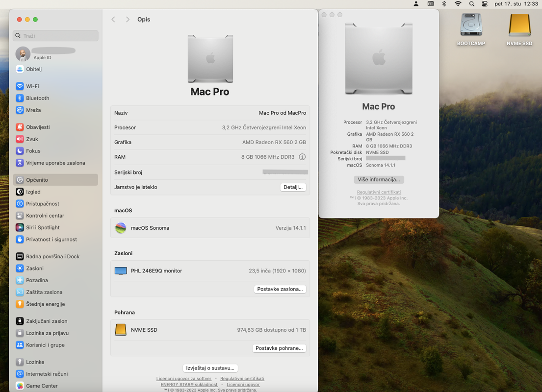Select Korisnici i grupe icon
The image size is (542, 392).
click(x=20, y=345)
